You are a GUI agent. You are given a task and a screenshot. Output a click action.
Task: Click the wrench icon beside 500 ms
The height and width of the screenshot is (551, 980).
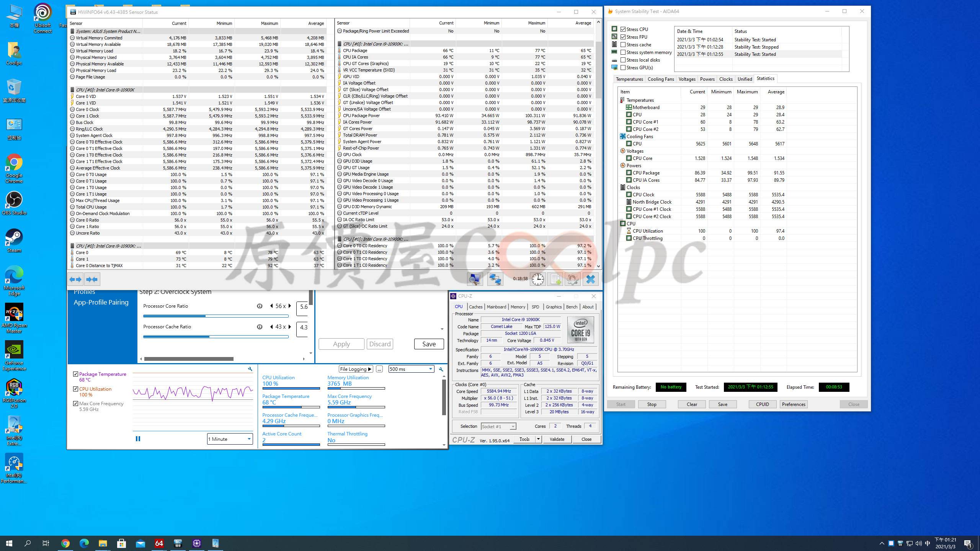point(441,369)
